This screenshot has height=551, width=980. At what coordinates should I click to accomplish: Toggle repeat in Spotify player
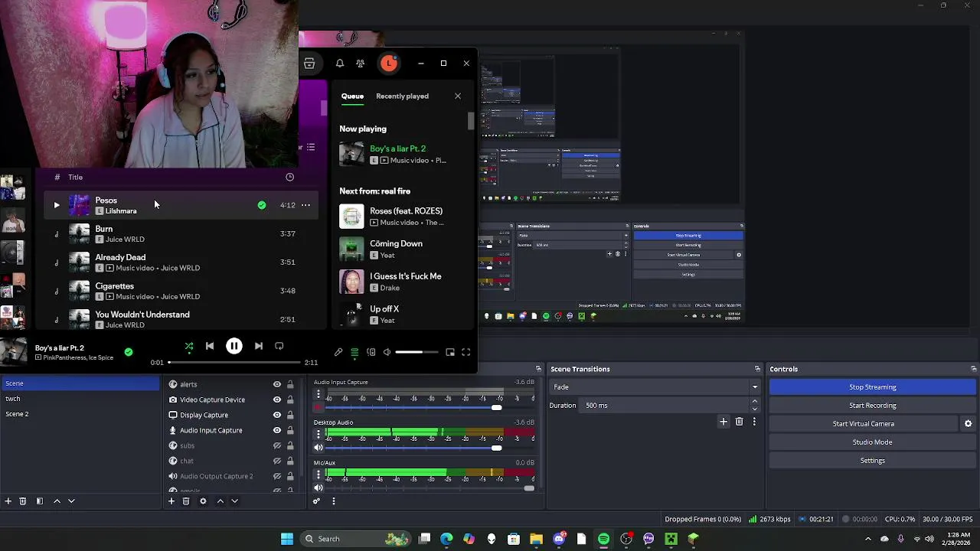(279, 347)
